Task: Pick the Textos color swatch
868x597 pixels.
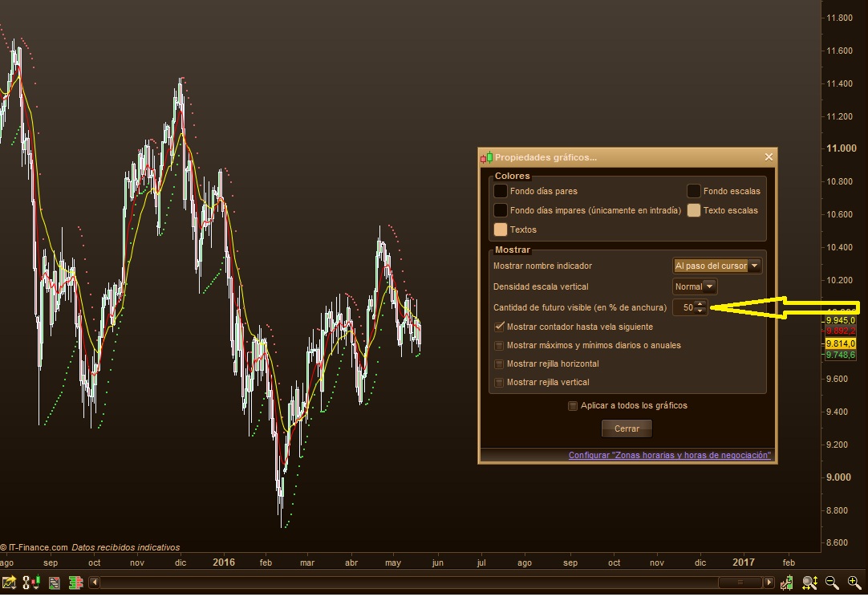Action: point(501,229)
